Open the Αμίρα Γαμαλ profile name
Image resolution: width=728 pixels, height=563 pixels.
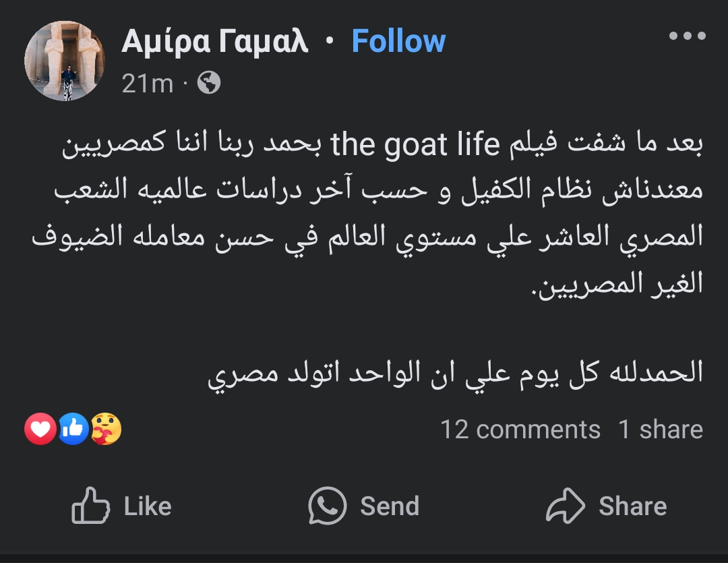tap(215, 42)
